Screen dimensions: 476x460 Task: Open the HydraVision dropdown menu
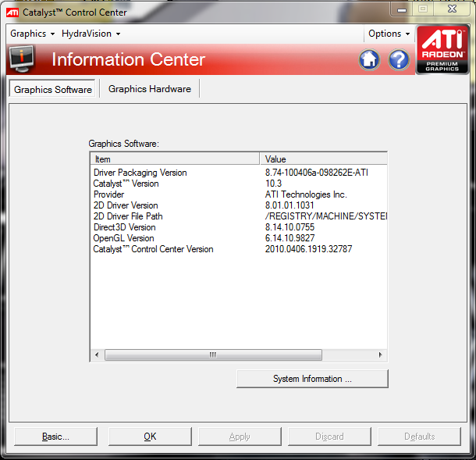tap(91, 34)
